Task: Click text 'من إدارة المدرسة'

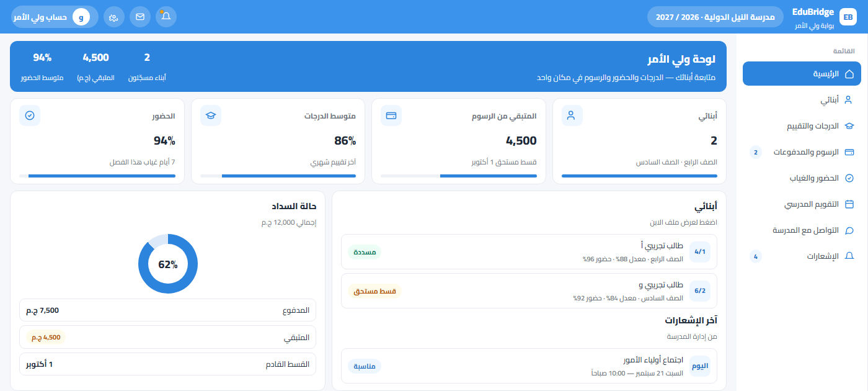Action: click(x=692, y=336)
